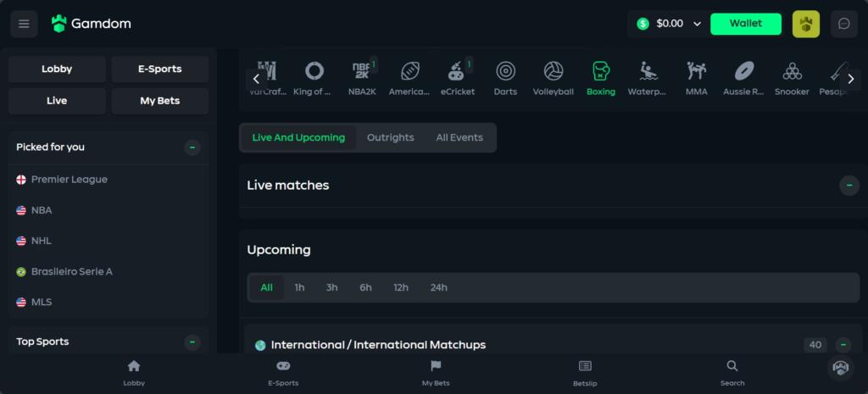The image size is (868, 394).
Task: Open the support chat bubble
Action: coord(840,368)
